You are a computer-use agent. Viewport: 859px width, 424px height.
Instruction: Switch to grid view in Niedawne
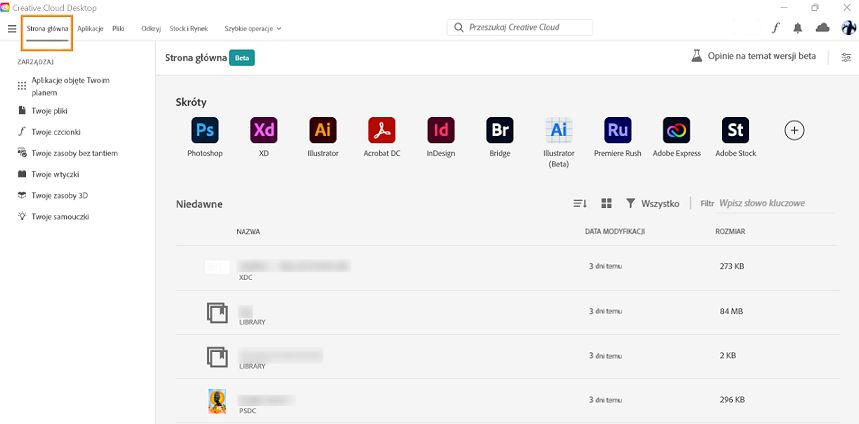click(606, 203)
